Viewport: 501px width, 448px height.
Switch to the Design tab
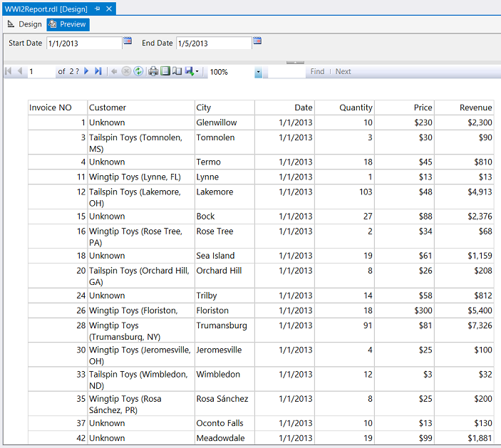pyautogui.click(x=25, y=24)
